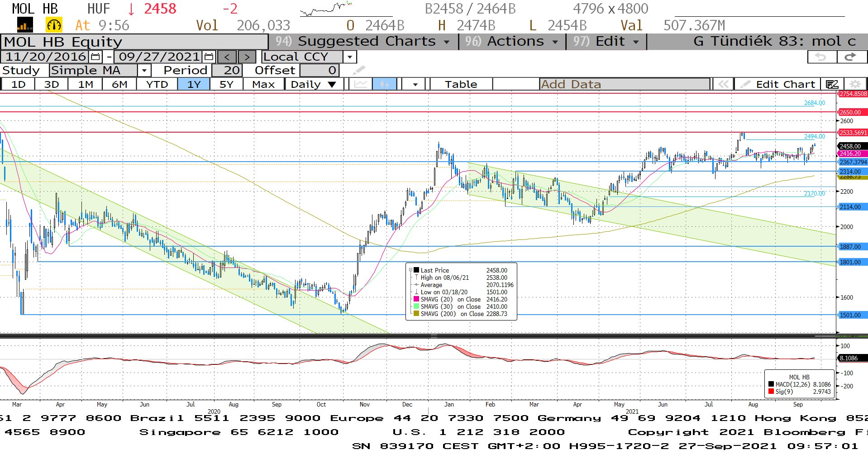The width and height of the screenshot is (868, 464).
Task: Click the SMAVG (30) green legend swatch
Action: (416, 306)
